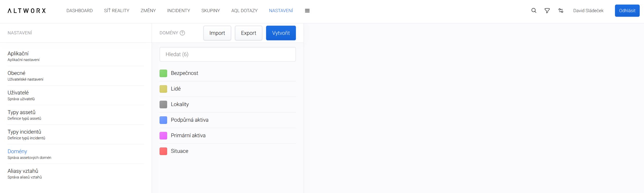
Task: Focus the Hledat search field
Action: 228,54
